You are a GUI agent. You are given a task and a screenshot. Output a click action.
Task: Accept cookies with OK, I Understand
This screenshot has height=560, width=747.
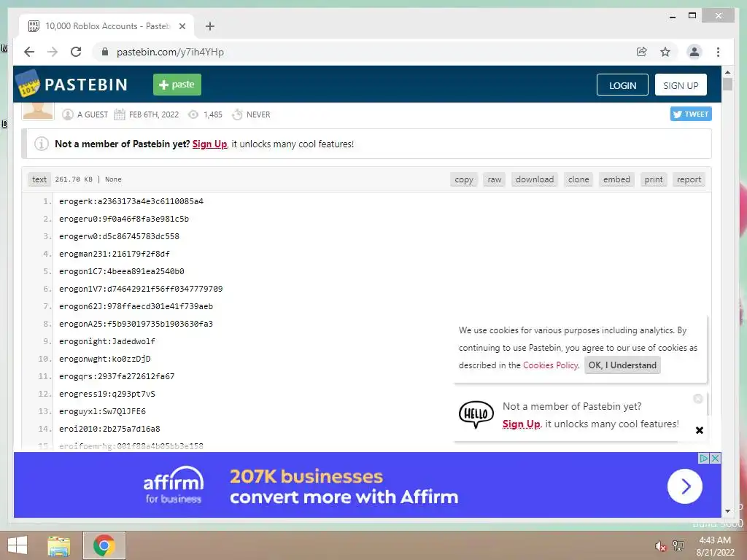coord(622,365)
